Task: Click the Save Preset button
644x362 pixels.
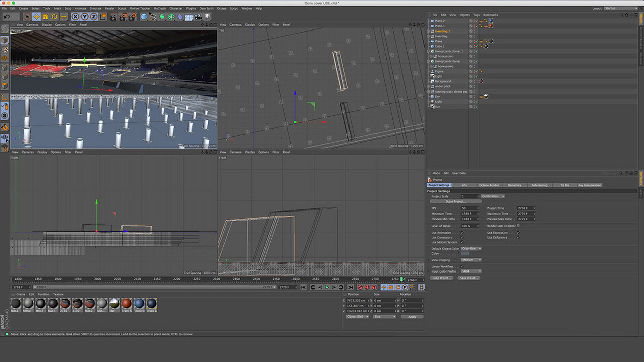Action: pyautogui.click(x=469, y=278)
